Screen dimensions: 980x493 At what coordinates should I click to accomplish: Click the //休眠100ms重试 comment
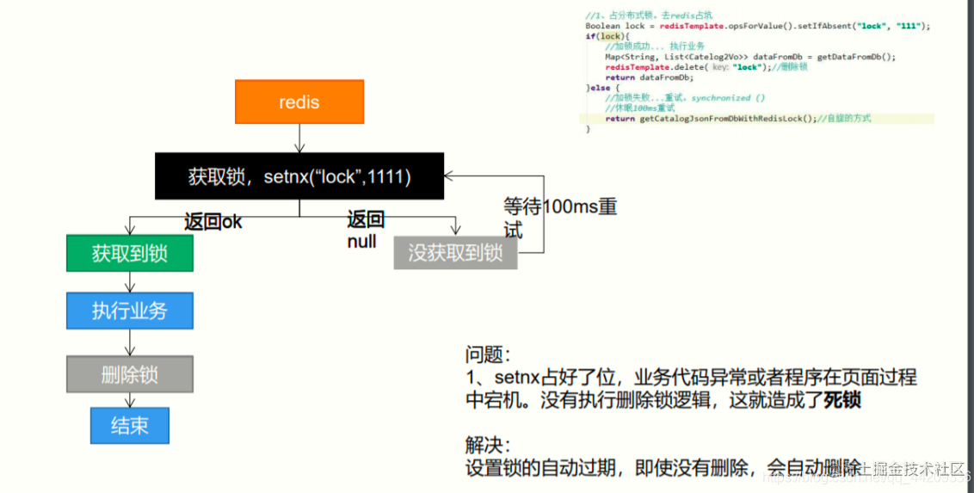coord(639,108)
